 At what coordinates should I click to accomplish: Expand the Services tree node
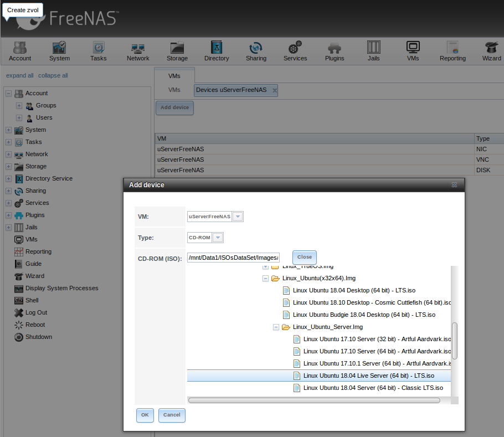9,203
